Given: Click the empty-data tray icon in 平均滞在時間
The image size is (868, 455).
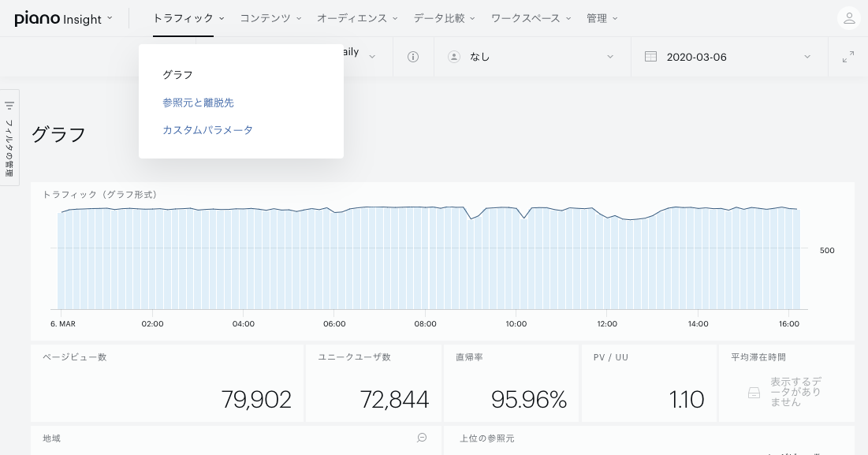Looking at the screenshot, I should tap(754, 393).
